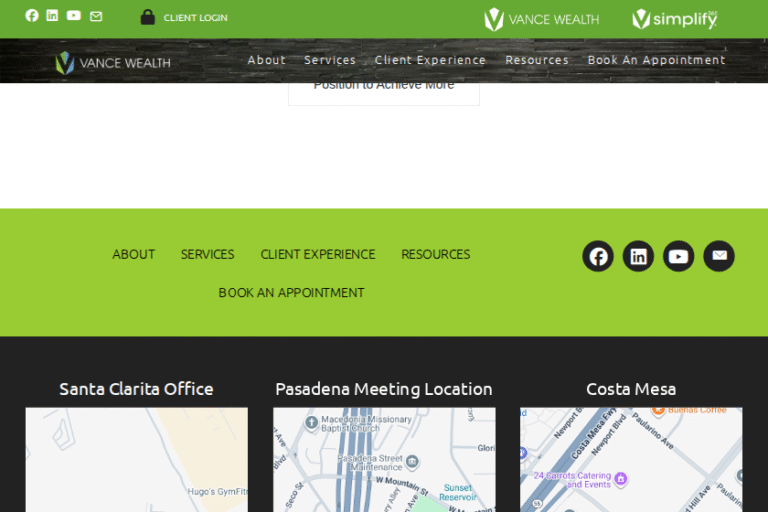Expand the Resources navigation menu
Viewport: 768px width, 512px height.
pyautogui.click(x=537, y=60)
